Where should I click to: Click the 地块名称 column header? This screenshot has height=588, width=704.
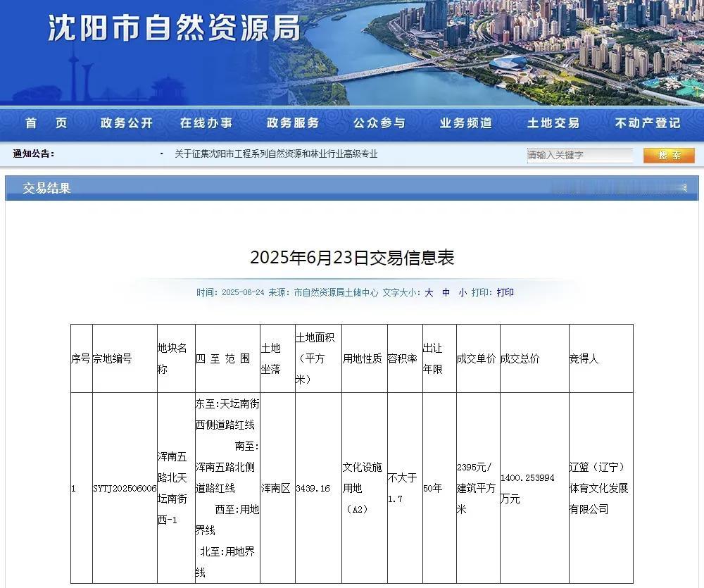[x=176, y=358]
